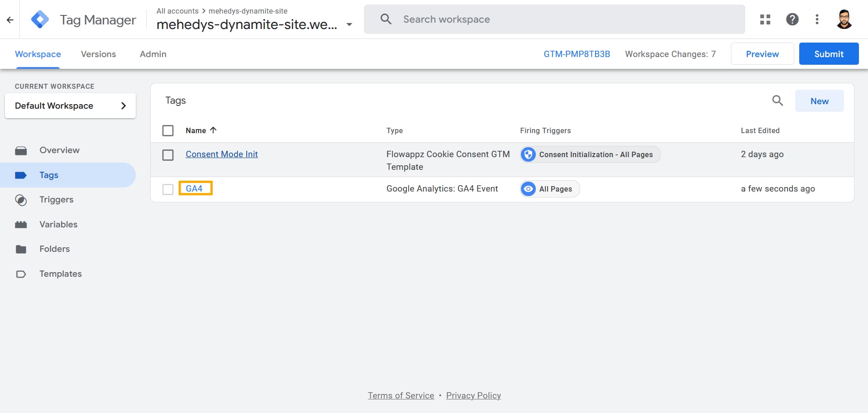Click the back arrow icon
Image resolution: width=868 pixels, height=413 pixels.
[10, 19]
